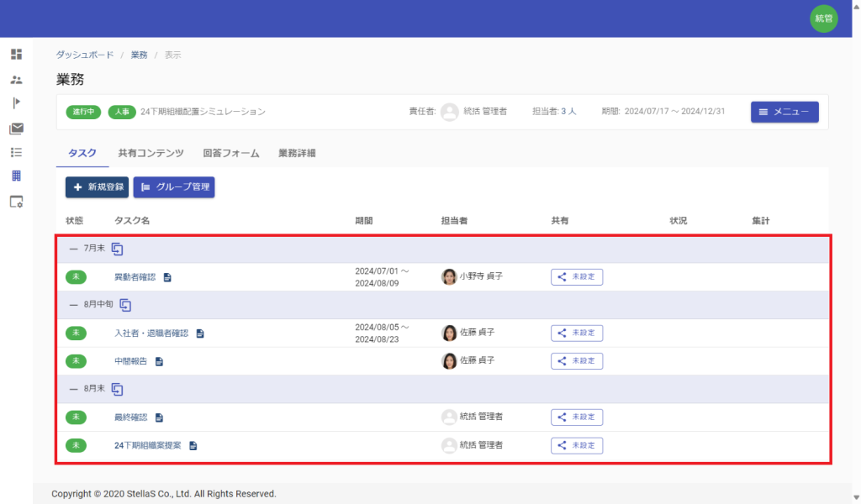The width and height of the screenshot is (861, 504).
Task: Collapse the 8月末 task group
Action: (73, 389)
